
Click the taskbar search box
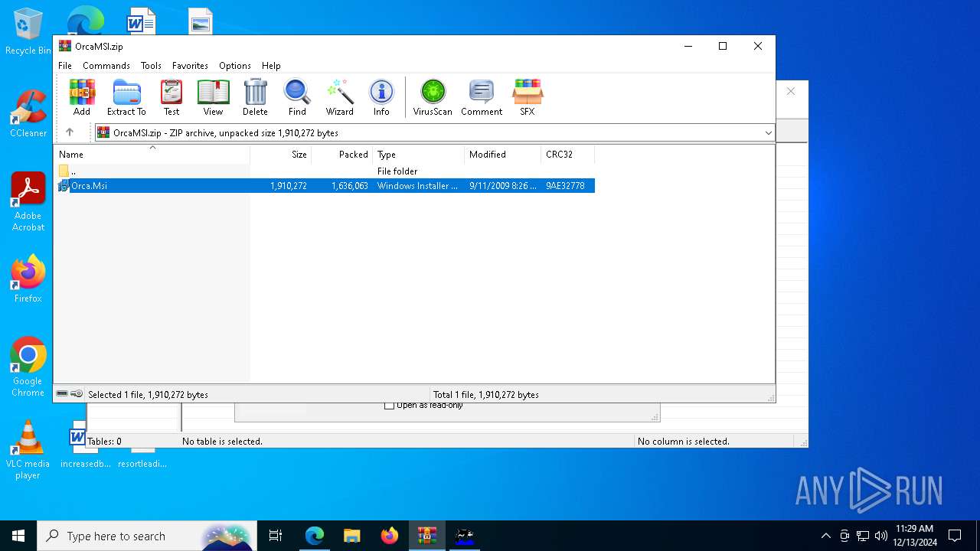pyautogui.click(x=146, y=536)
